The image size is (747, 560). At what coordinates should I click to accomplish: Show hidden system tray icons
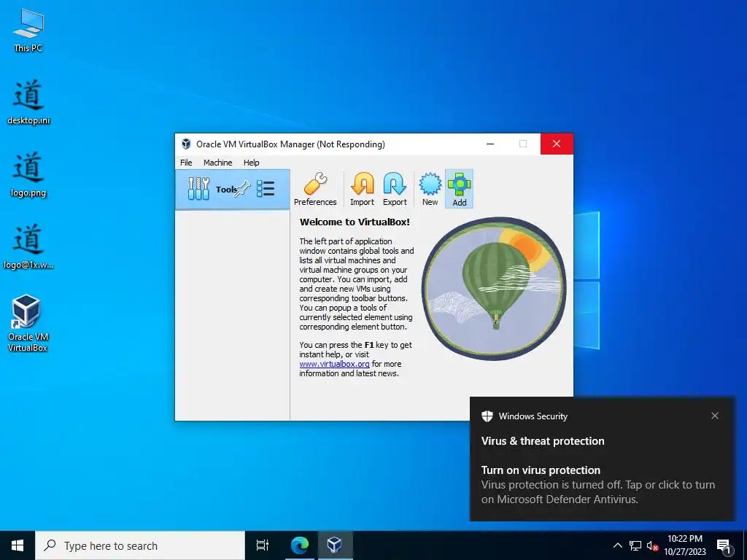pyautogui.click(x=617, y=545)
